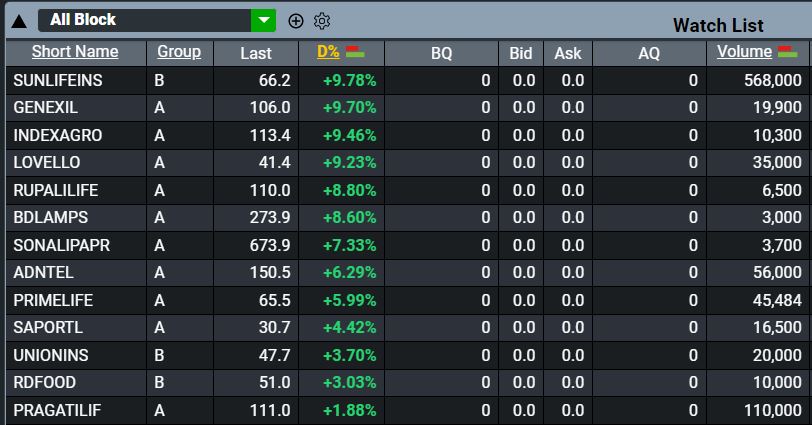Open the All Block dropdown arrow
Viewport: 812px width, 425px height.
pos(263,20)
